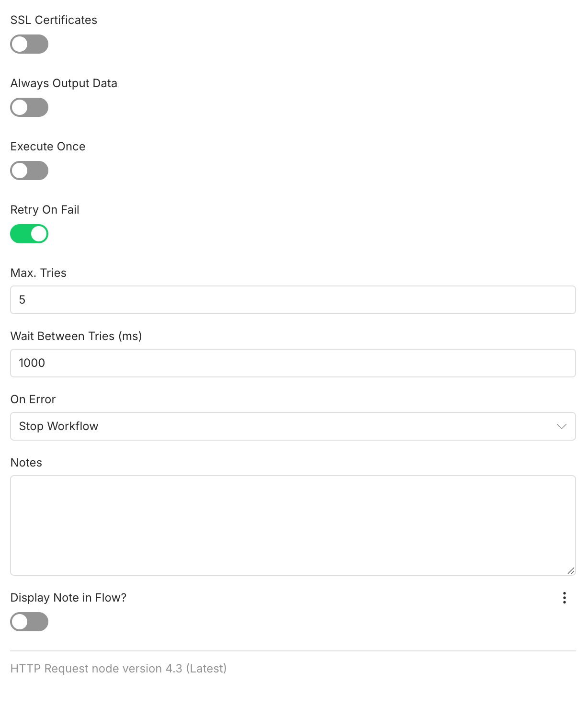Toggle the Execute Once switch
Image resolution: width=588 pixels, height=706 pixels.
point(29,171)
